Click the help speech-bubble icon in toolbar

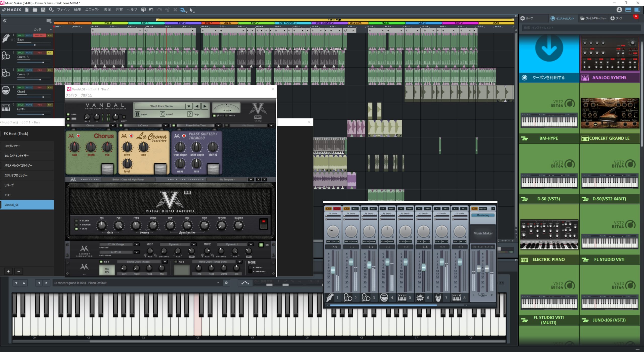click(x=143, y=10)
